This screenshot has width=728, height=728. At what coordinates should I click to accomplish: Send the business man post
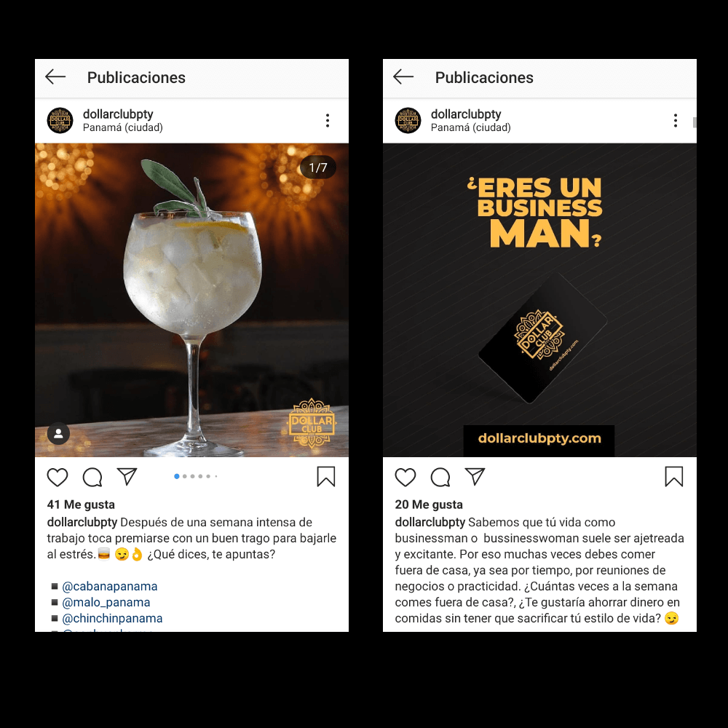[x=475, y=476]
